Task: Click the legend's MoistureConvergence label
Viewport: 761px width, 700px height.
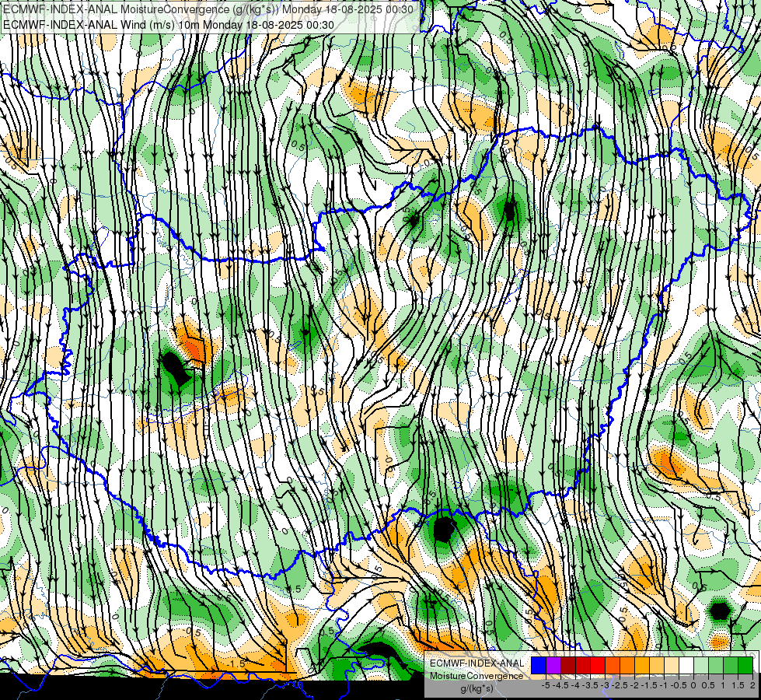Action: (476, 676)
